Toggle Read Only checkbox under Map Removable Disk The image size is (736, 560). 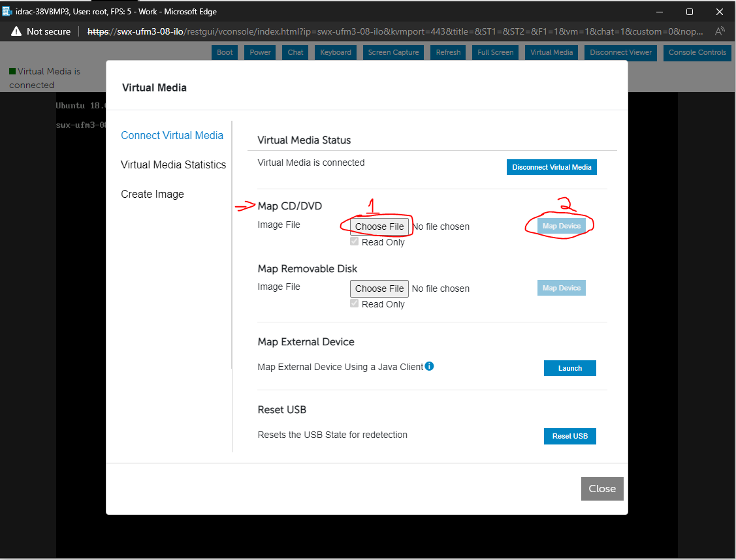click(355, 304)
